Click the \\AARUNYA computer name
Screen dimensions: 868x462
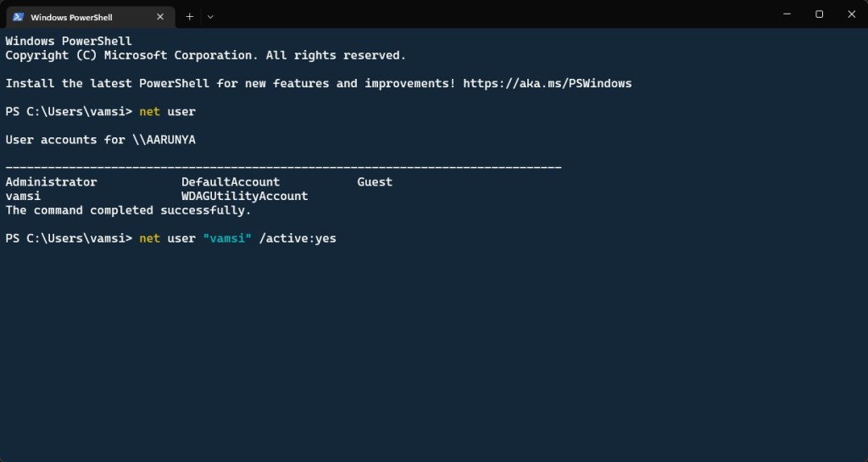point(164,140)
